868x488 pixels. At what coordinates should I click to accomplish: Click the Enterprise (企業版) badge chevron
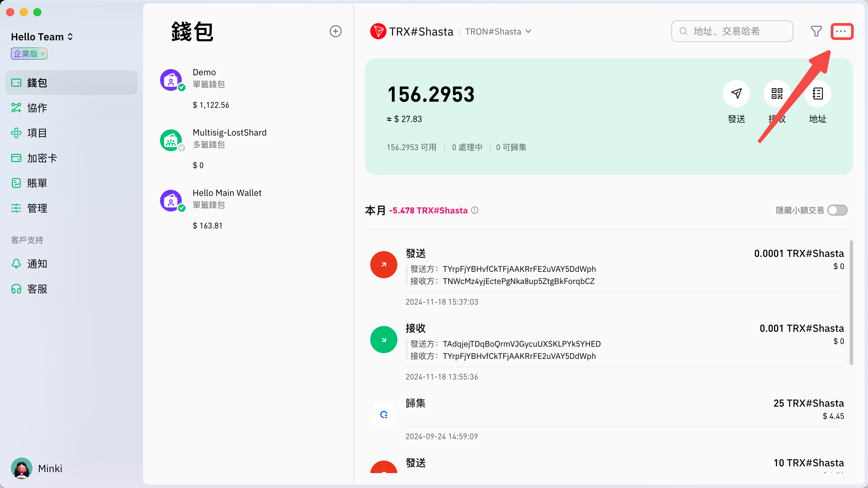(43, 54)
